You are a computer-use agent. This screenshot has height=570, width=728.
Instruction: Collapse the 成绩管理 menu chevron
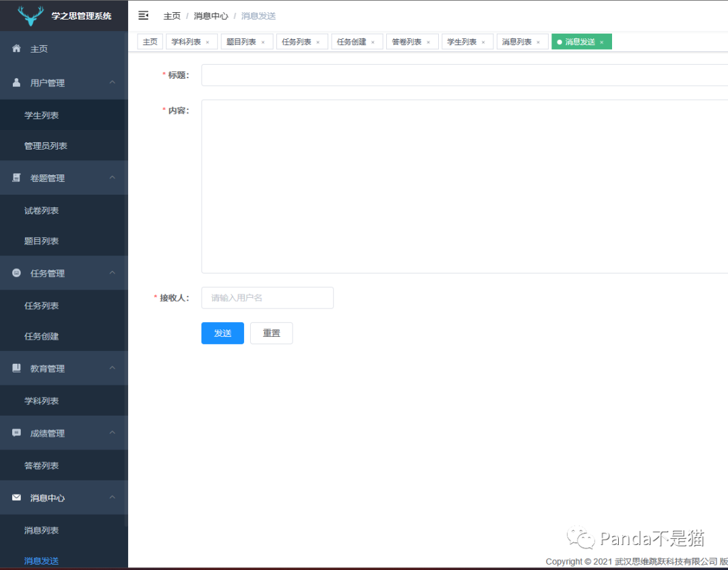(x=113, y=432)
